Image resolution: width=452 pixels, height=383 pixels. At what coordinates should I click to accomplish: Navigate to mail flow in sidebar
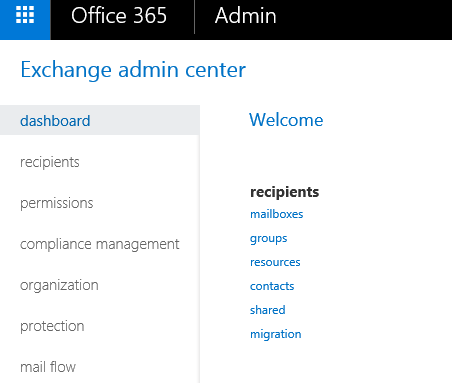click(48, 367)
